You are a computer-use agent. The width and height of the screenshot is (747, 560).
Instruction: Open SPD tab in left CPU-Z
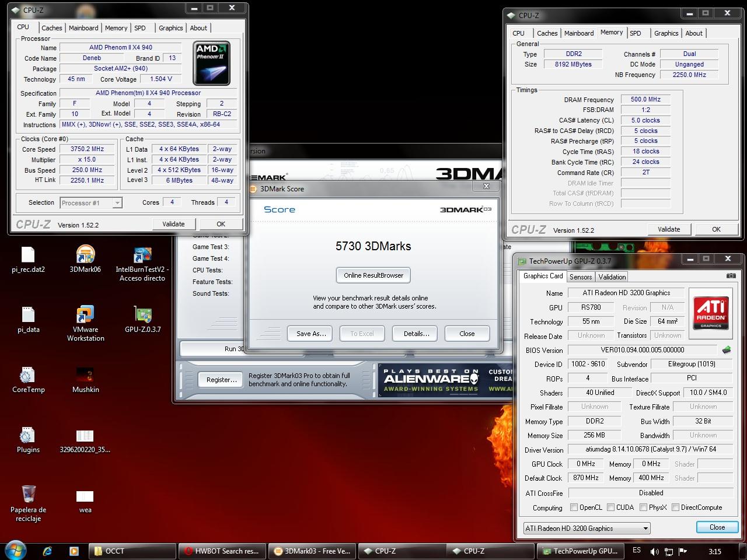(140, 28)
